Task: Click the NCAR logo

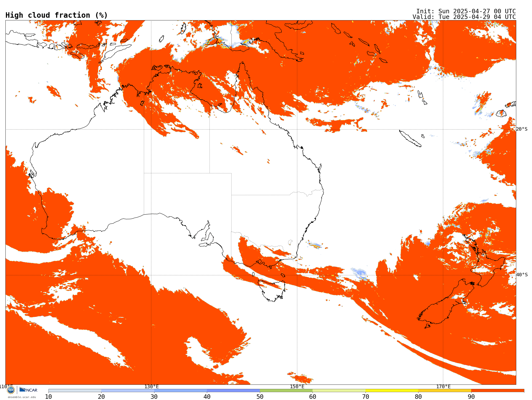Action: tap(28, 390)
